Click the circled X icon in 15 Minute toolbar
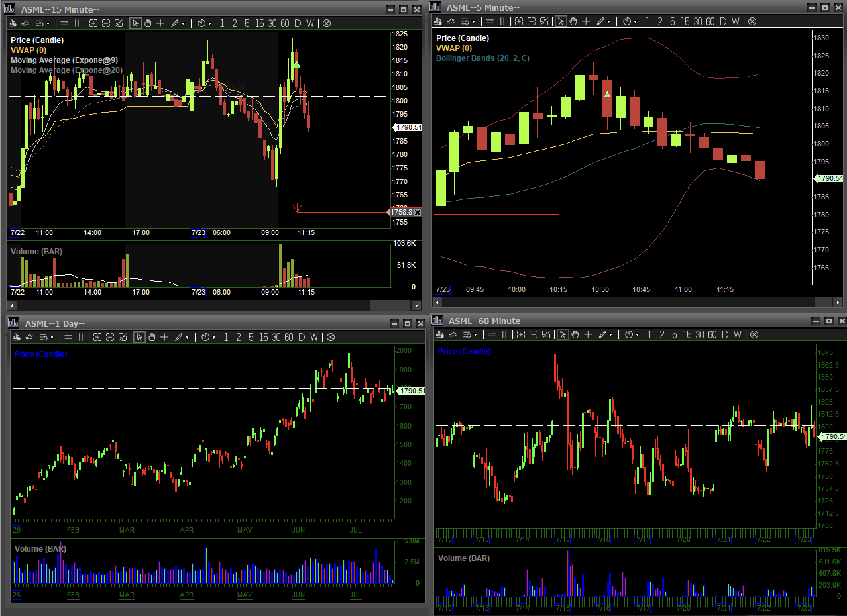 [x=326, y=24]
